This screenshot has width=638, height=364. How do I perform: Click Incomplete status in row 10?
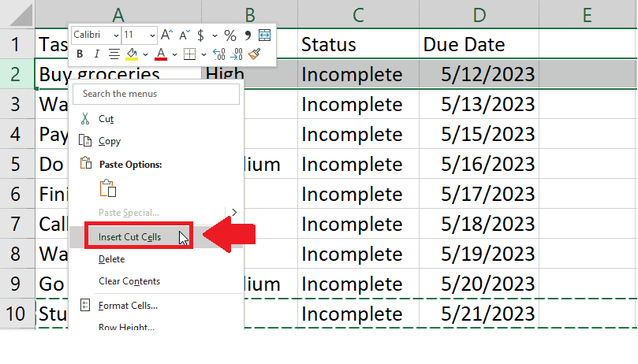[358, 314]
